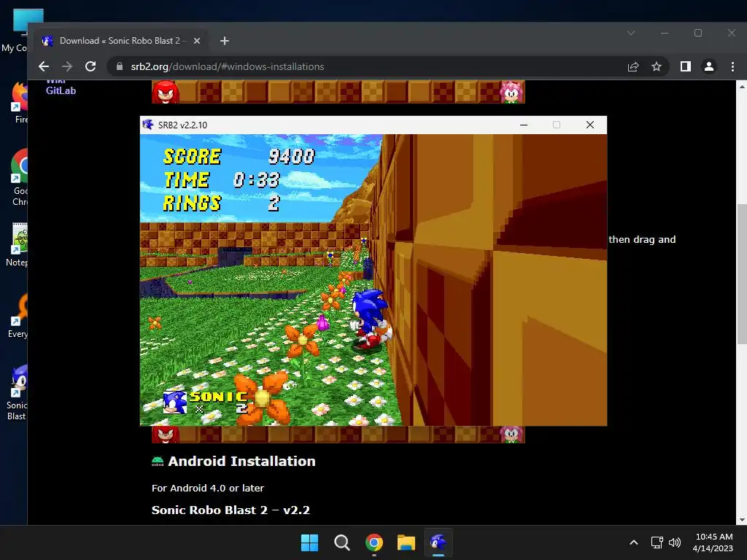Close the SRB2 v2.2.10 game window

[x=589, y=125]
